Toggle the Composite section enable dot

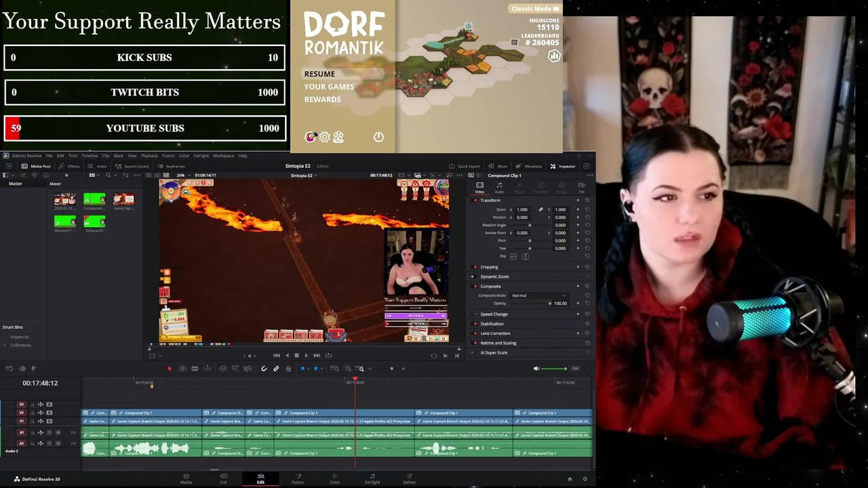[475, 286]
